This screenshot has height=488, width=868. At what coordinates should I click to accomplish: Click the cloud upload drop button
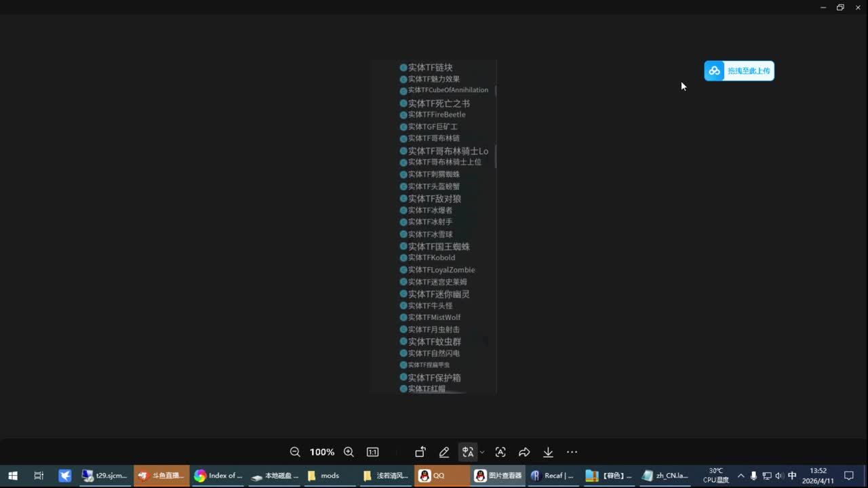(739, 70)
